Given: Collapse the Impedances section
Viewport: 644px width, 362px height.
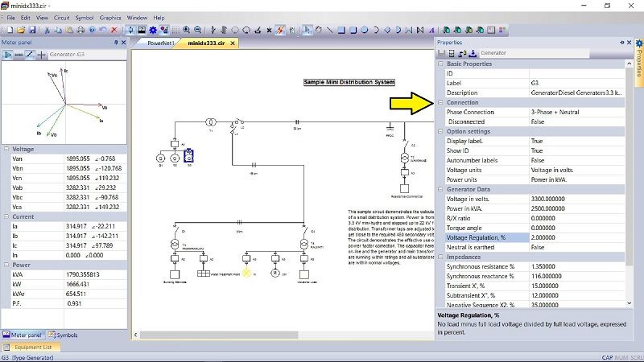Looking at the screenshot, I should point(440,257).
